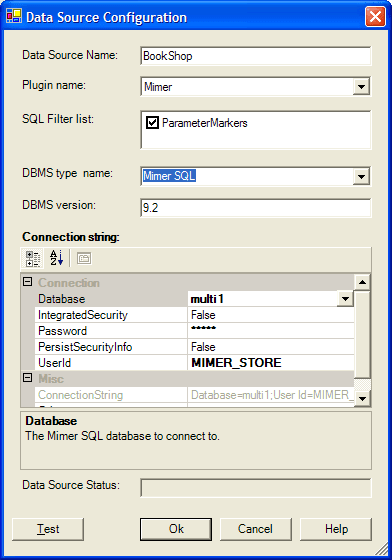Expand the Database value dropdown arrow
The height and width of the screenshot is (560, 392).
pos(345,299)
